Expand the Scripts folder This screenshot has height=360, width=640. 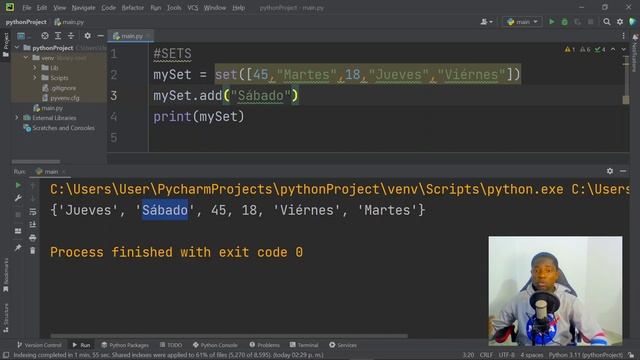click(x=35, y=78)
